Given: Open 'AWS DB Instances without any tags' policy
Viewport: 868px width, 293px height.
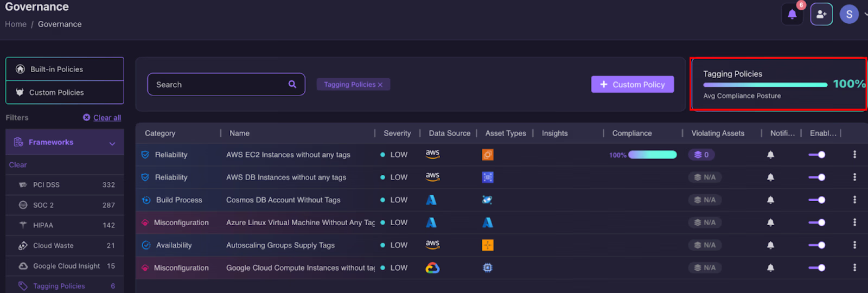Looking at the screenshot, I should pyautogui.click(x=286, y=177).
